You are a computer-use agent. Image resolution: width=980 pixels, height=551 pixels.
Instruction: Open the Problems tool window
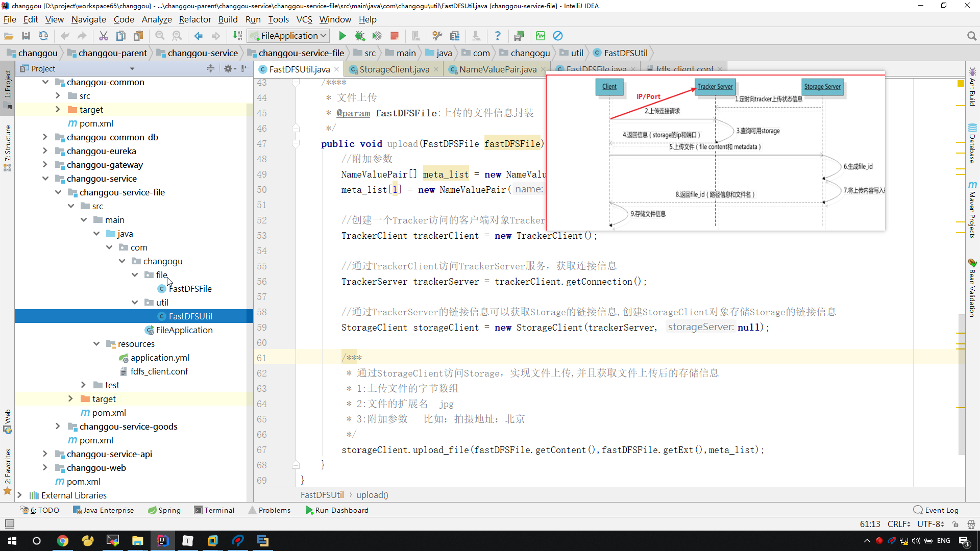269,510
